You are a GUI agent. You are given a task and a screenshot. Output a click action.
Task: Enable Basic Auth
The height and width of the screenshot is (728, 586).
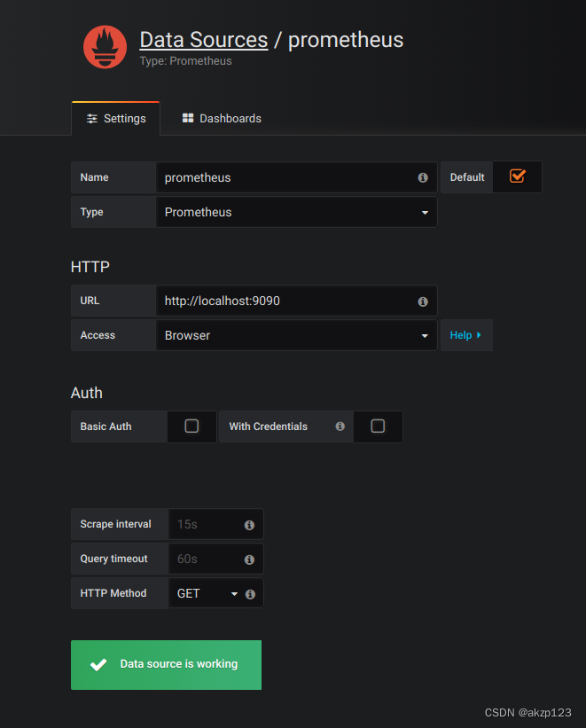coord(191,427)
